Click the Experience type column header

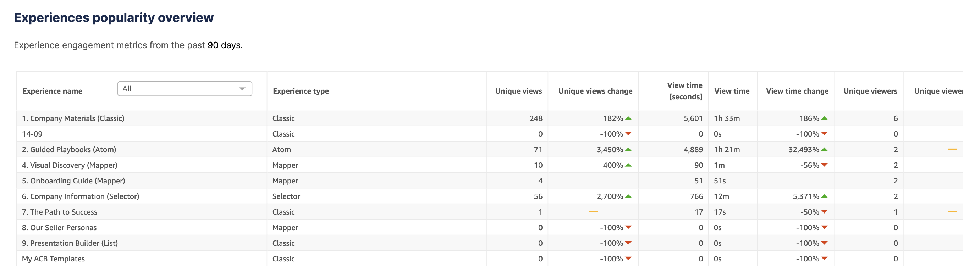pos(301,91)
